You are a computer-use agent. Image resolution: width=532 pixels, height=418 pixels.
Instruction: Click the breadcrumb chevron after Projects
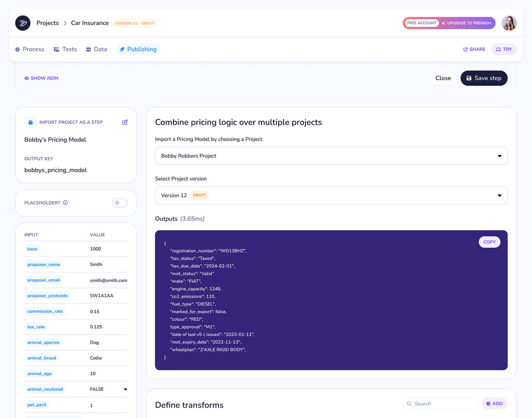(65, 23)
